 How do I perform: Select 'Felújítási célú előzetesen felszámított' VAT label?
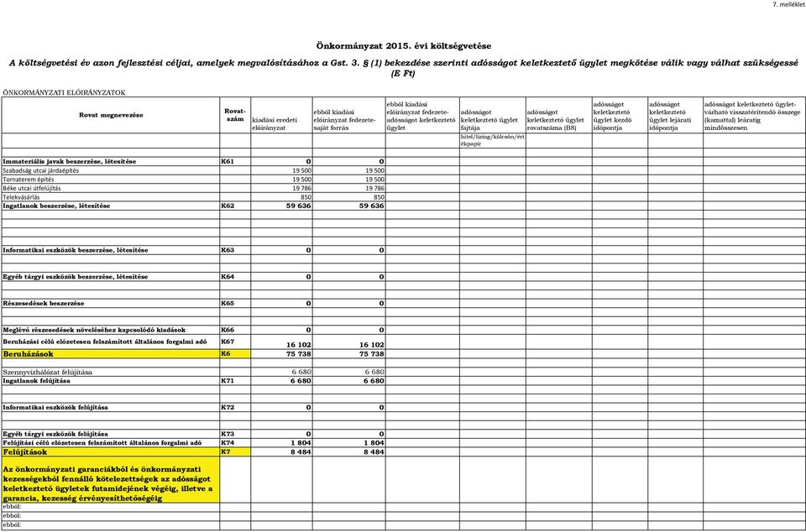(x=102, y=443)
